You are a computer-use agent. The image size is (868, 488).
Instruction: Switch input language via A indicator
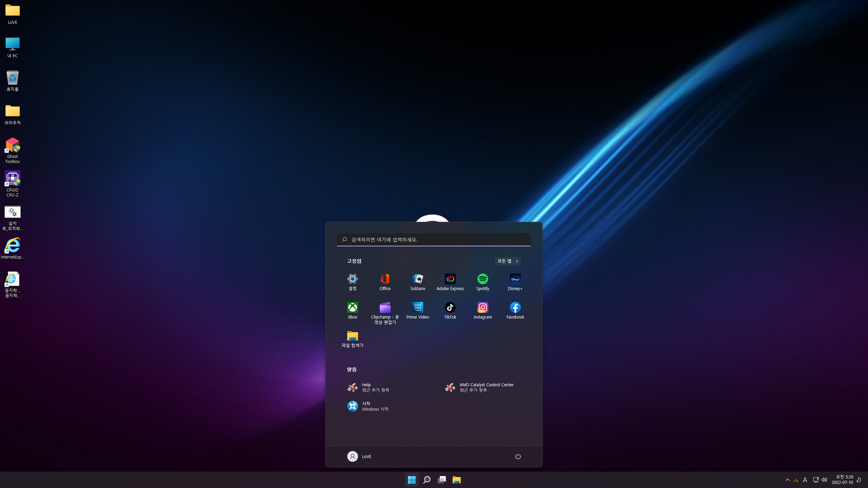click(805, 480)
